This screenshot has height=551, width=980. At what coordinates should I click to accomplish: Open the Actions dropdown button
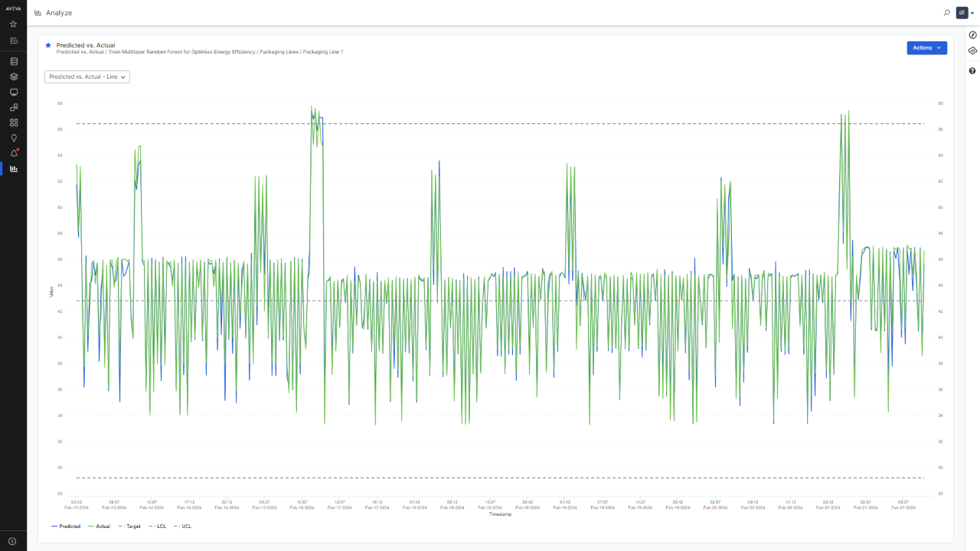pos(926,47)
